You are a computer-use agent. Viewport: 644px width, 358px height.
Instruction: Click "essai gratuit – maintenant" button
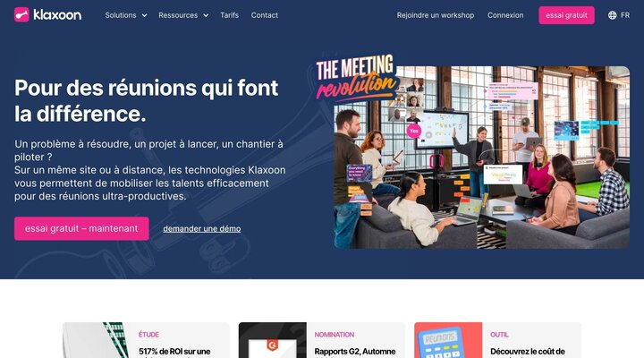[x=81, y=228]
